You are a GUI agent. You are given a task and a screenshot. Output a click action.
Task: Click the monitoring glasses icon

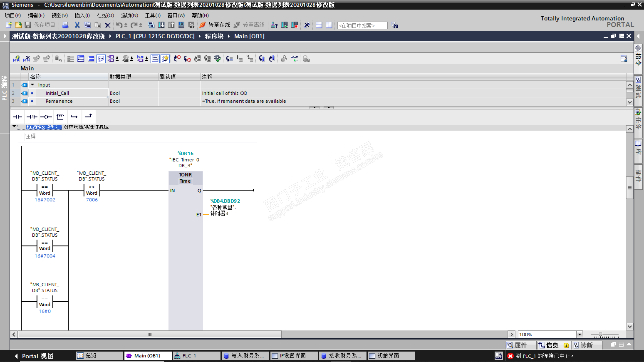point(294,59)
